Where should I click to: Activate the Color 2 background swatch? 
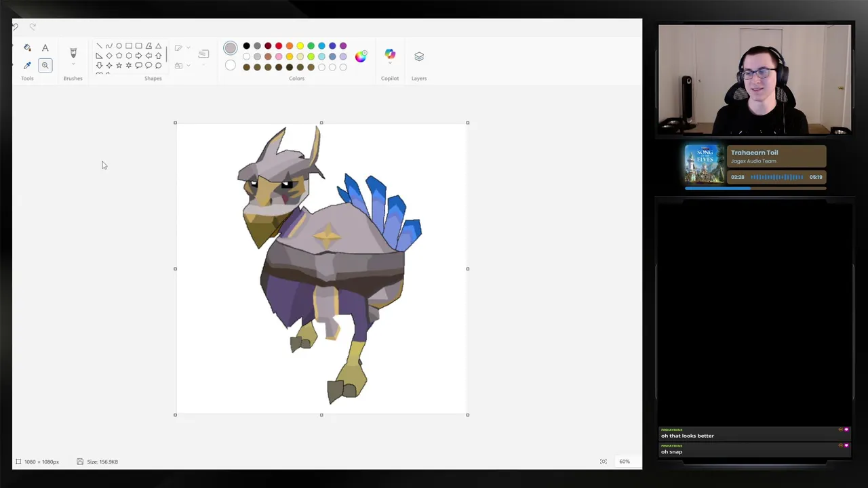click(x=231, y=66)
